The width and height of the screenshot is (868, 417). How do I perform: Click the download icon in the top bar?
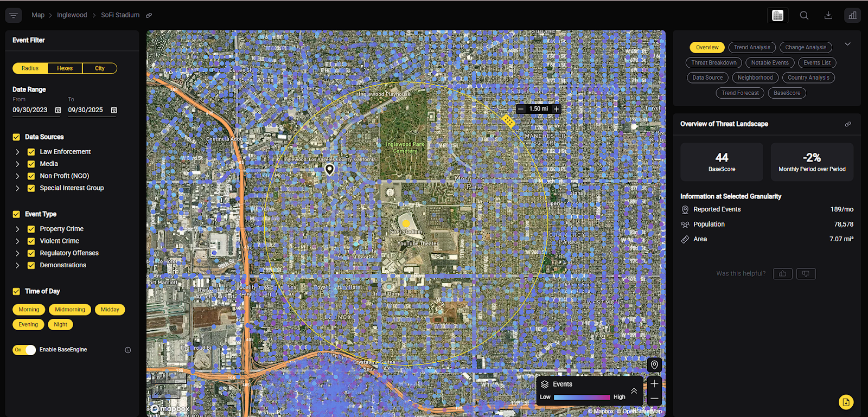tap(828, 15)
